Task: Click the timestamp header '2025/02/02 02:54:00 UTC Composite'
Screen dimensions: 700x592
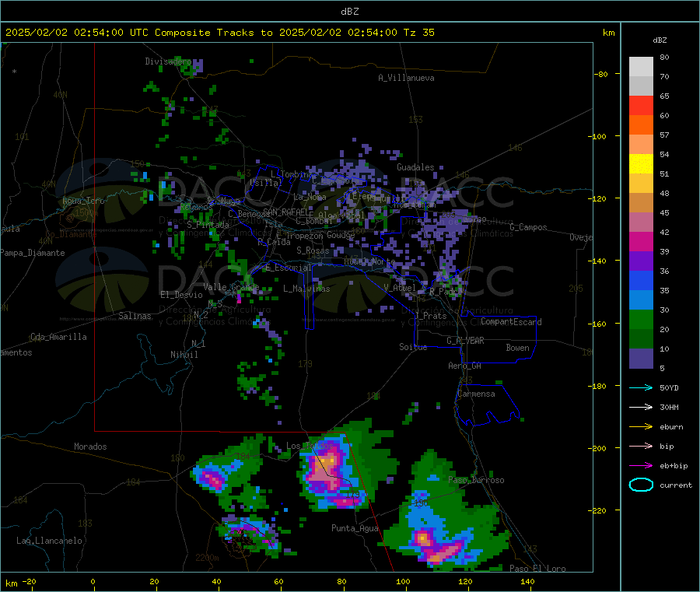Action: pyautogui.click(x=107, y=33)
